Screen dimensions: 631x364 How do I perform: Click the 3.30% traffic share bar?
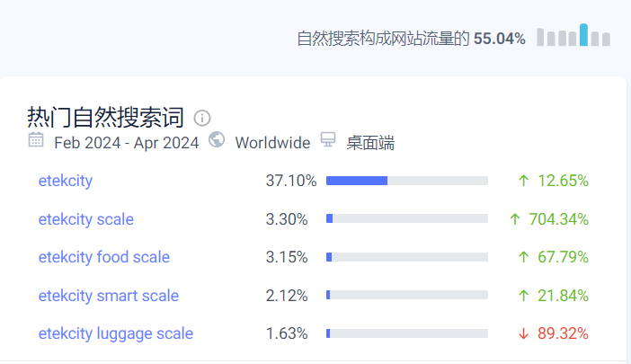(406, 219)
